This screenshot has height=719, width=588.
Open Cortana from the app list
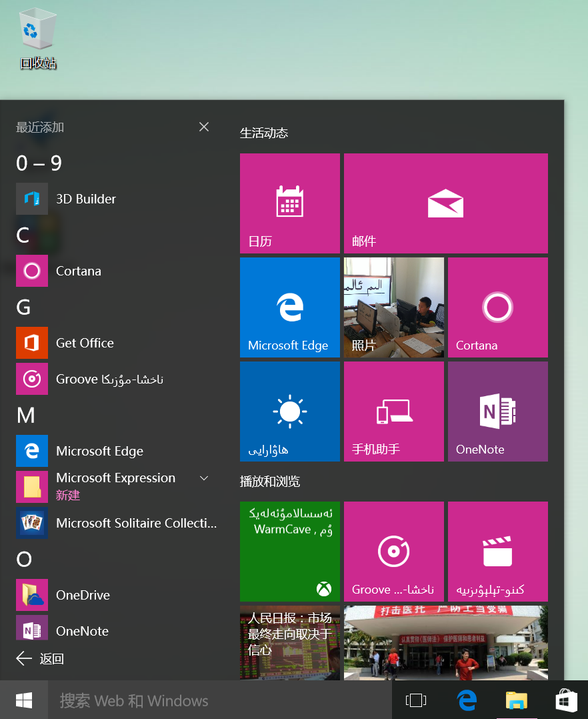pyautogui.click(x=117, y=271)
